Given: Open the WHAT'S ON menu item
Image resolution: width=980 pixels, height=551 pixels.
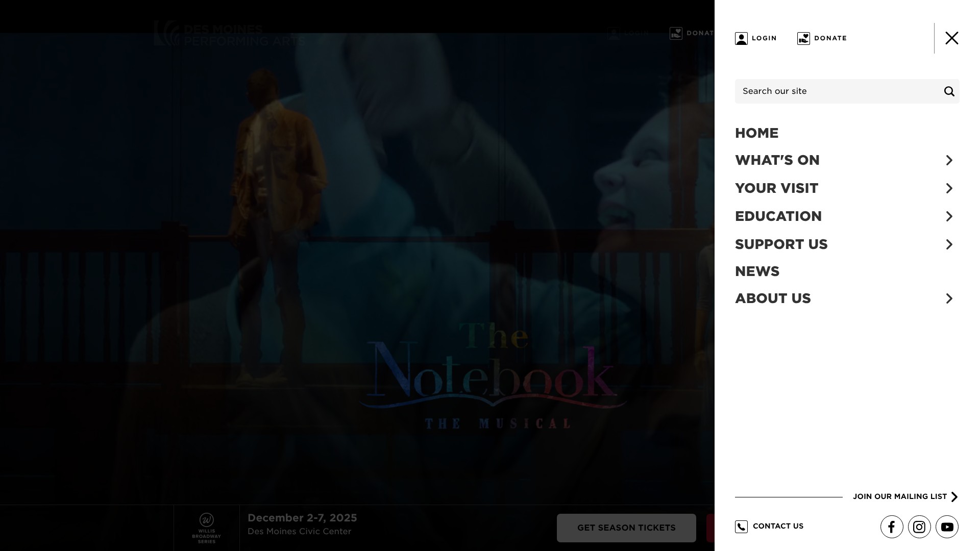Looking at the screenshot, I should tap(777, 160).
